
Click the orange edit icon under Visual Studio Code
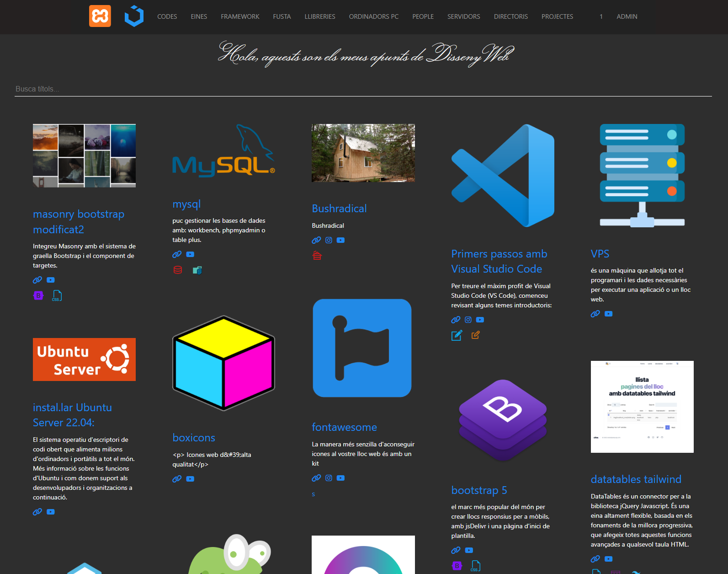click(x=475, y=335)
